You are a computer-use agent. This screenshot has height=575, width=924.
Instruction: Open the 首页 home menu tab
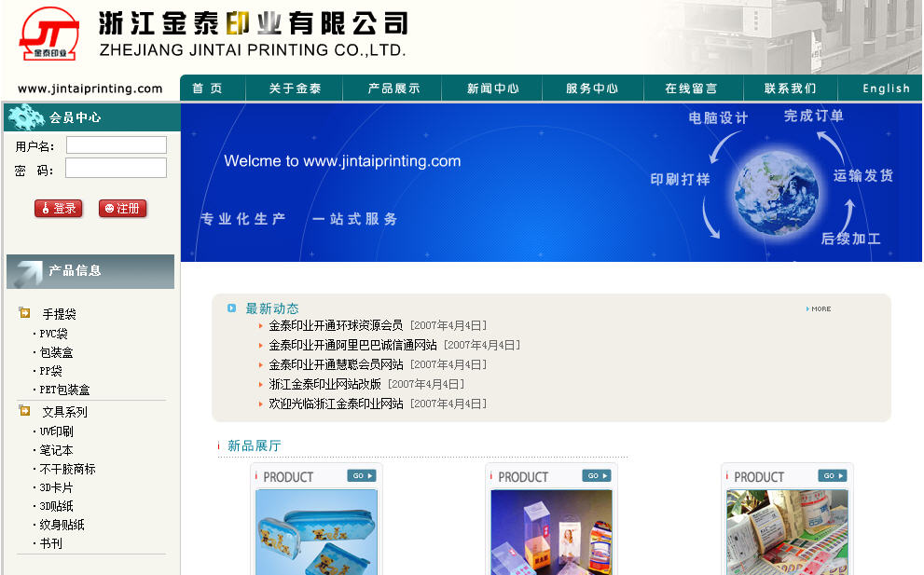[207, 89]
